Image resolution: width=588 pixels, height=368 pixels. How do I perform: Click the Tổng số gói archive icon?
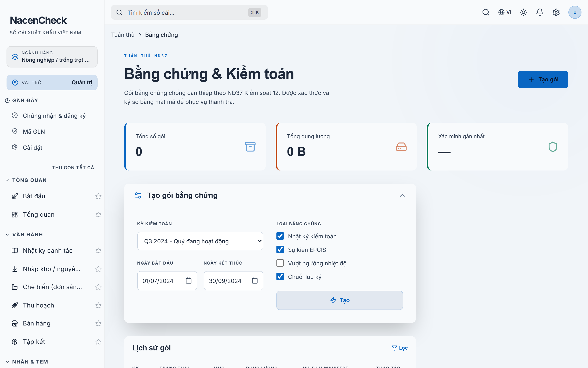coord(250,147)
